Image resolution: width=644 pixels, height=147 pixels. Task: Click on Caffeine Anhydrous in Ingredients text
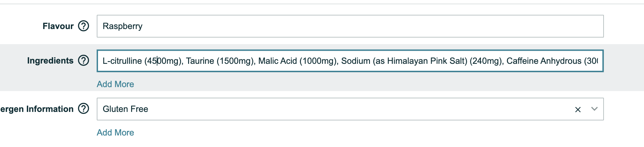(x=544, y=61)
